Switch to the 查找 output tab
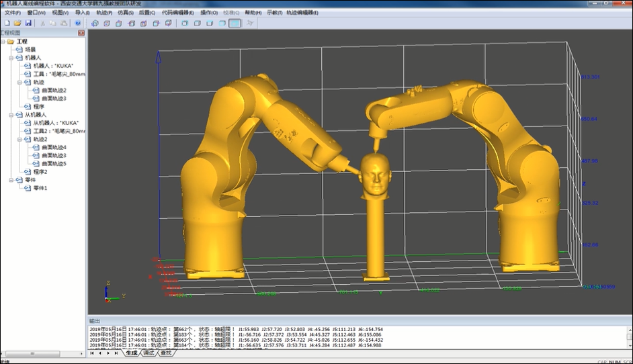The image size is (633, 364). tap(166, 353)
